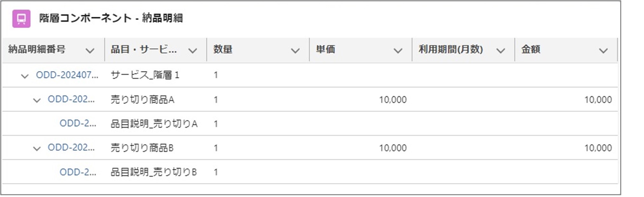Screen dimensions: 644x197
Task: Collapse the 売り切り商品B row
Action: point(37,148)
